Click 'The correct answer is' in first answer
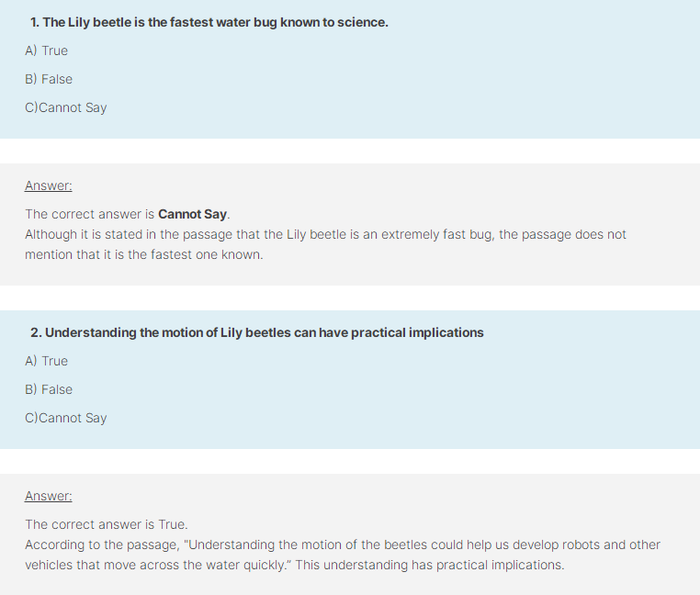 pyautogui.click(x=89, y=214)
